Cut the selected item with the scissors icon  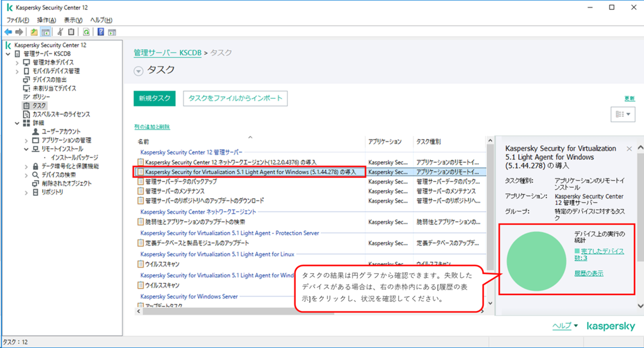click(60, 31)
